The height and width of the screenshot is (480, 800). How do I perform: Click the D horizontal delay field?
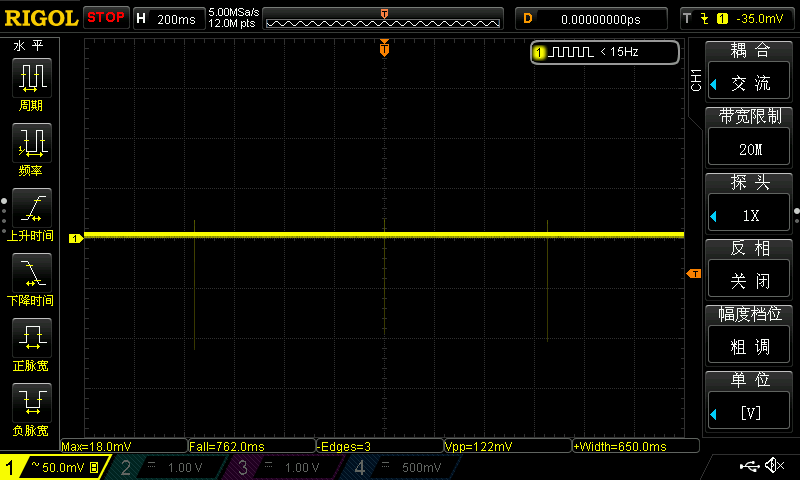tap(591, 19)
